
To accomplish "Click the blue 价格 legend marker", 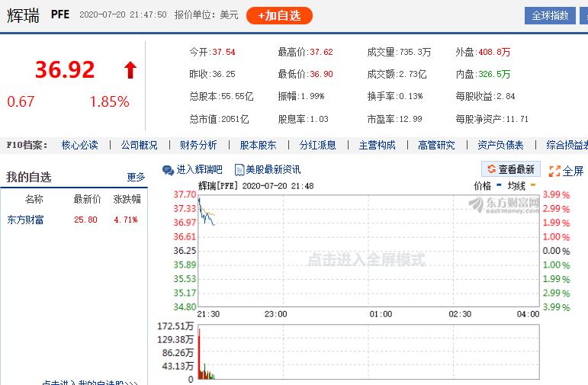I will pyautogui.click(x=499, y=184).
